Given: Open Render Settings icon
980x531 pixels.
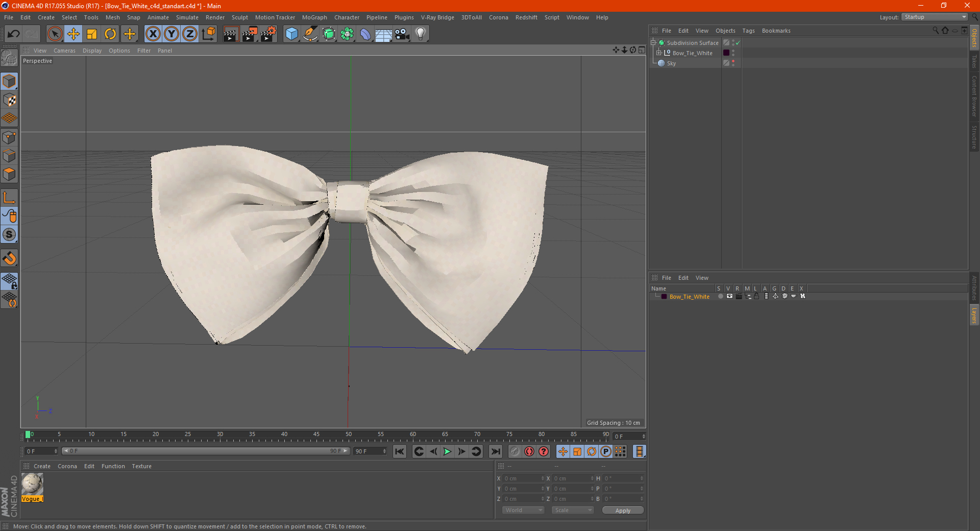Looking at the screenshot, I should click(268, 34).
